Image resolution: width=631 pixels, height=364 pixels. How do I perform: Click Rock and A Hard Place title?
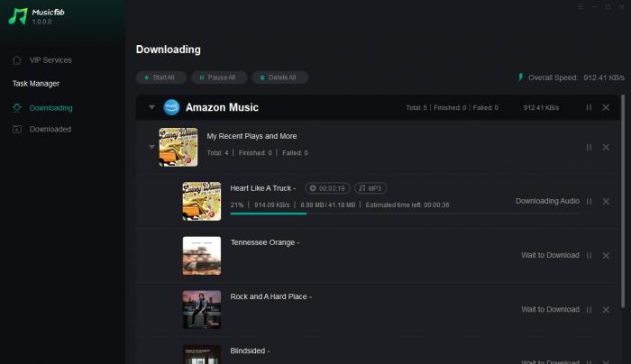270,296
